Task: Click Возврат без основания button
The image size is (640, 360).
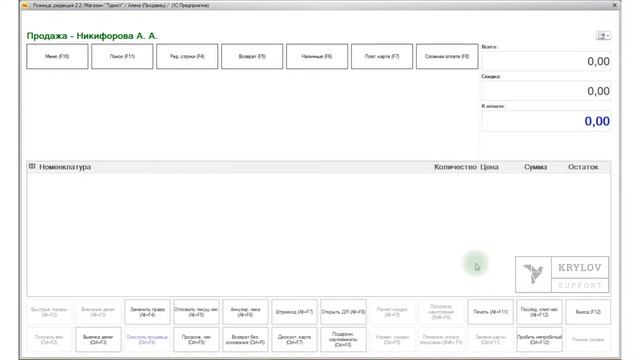Action: (245, 339)
